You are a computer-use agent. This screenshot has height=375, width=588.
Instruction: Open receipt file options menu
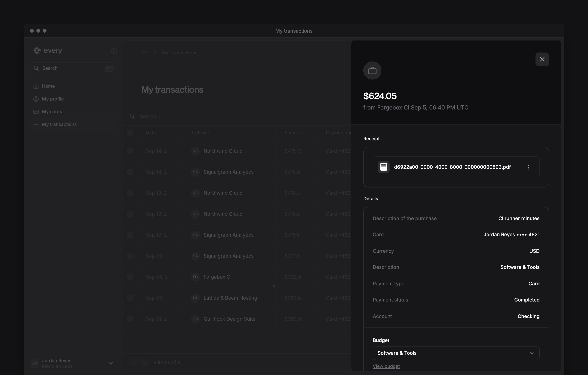tap(528, 167)
